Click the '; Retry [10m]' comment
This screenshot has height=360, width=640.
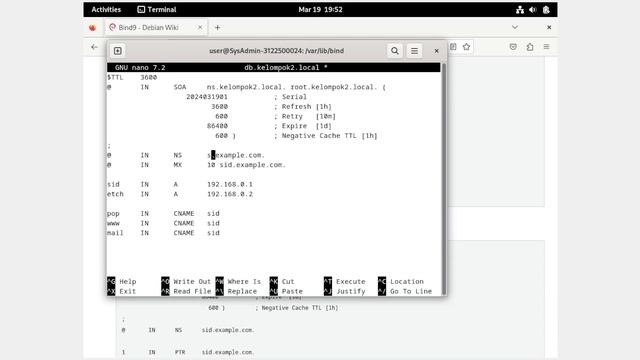click(305, 116)
